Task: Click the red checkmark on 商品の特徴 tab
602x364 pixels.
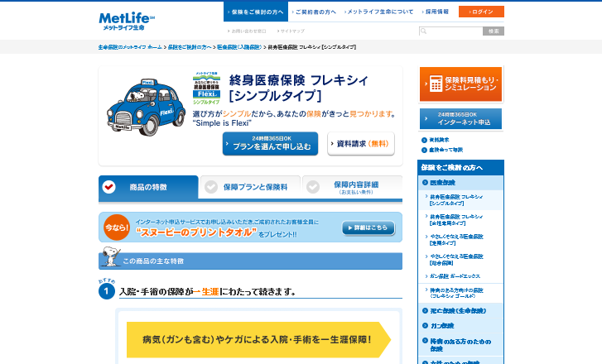Action: pos(109,187)
